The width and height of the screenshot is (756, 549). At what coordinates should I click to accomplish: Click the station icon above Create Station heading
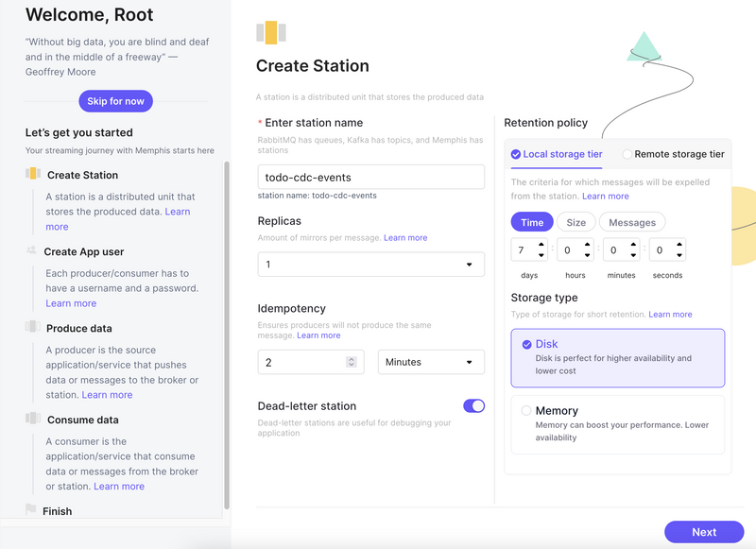click(x=271, y=33)
